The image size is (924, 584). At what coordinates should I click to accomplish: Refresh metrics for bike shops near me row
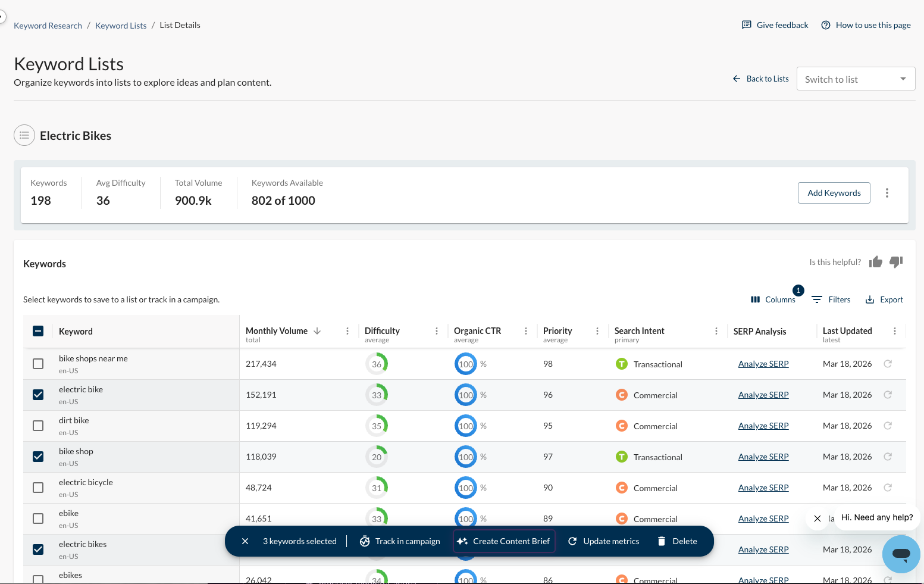(887, 364)
